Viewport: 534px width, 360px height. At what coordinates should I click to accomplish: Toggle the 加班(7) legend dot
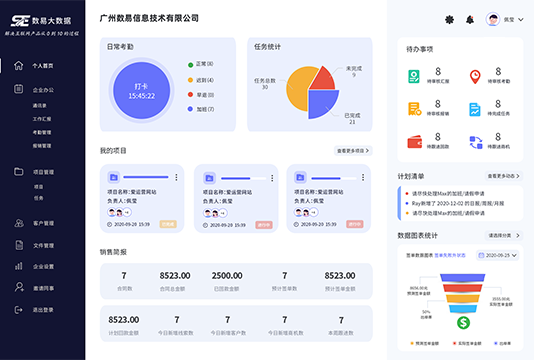(x=190, y=109)
